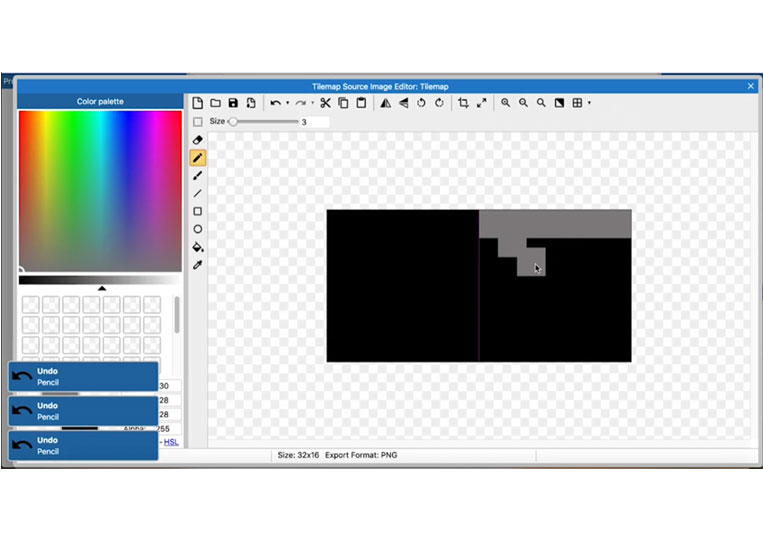Open the grid options dropdown arrow
763x541 pixels.
pyautogui.click(x=589, y=103)
